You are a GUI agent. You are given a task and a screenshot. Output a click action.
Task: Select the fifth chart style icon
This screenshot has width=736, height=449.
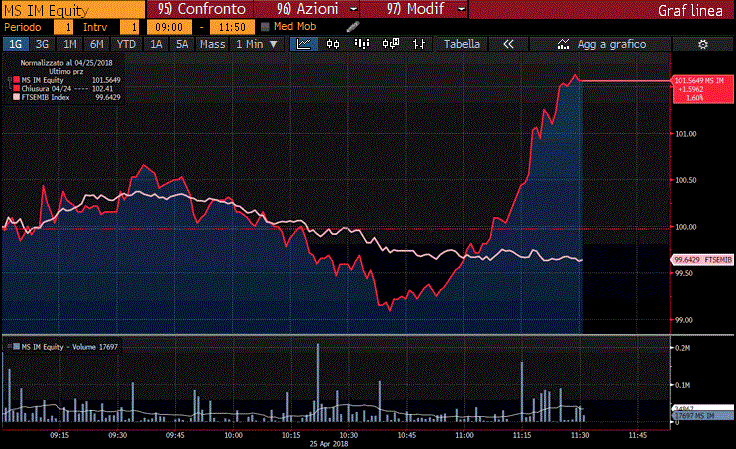pyautogui.click(x=419, y=44)
